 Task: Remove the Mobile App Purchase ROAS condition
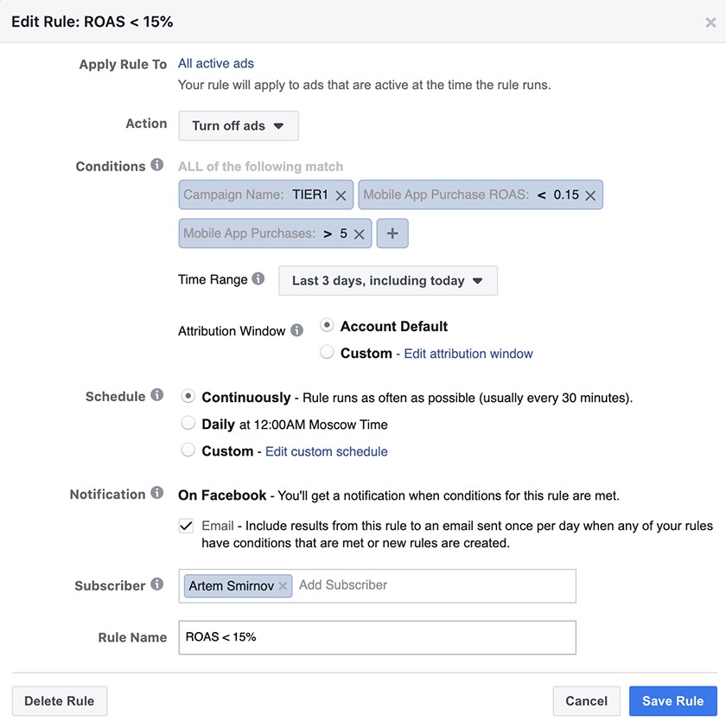(x=590, y=195)
